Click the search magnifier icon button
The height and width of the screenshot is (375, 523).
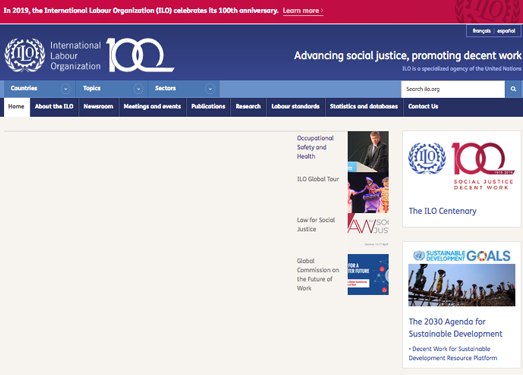pyautogui.click(x=513, y=89)
